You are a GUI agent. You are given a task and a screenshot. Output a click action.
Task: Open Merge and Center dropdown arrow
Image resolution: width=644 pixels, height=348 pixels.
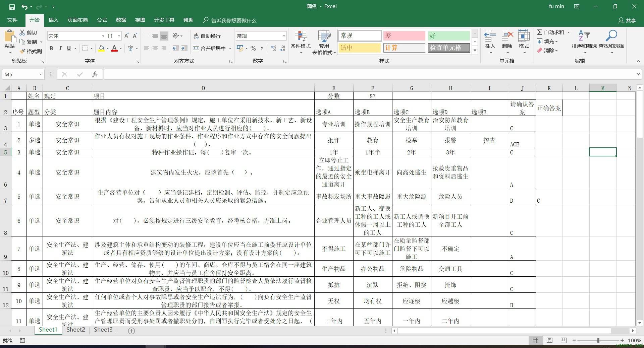tap(230, 48)
